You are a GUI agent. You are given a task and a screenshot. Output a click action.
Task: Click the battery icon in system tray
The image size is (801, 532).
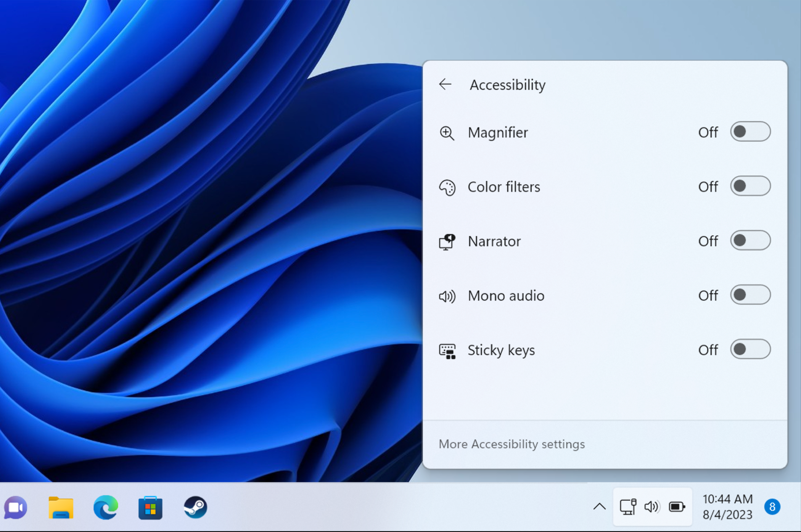click(677, 507)
